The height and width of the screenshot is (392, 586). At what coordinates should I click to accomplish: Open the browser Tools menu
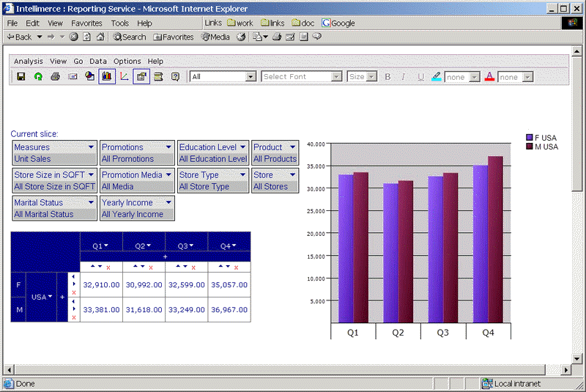(120, 23)
